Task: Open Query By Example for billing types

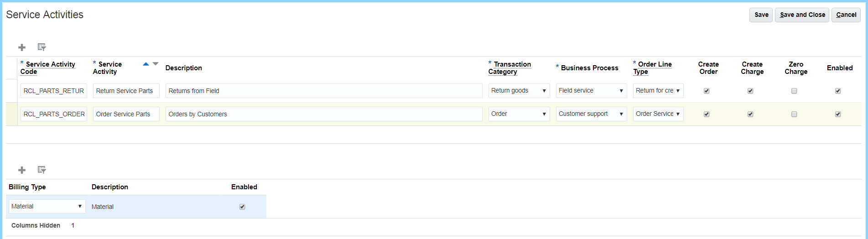Action: (42, 170)
